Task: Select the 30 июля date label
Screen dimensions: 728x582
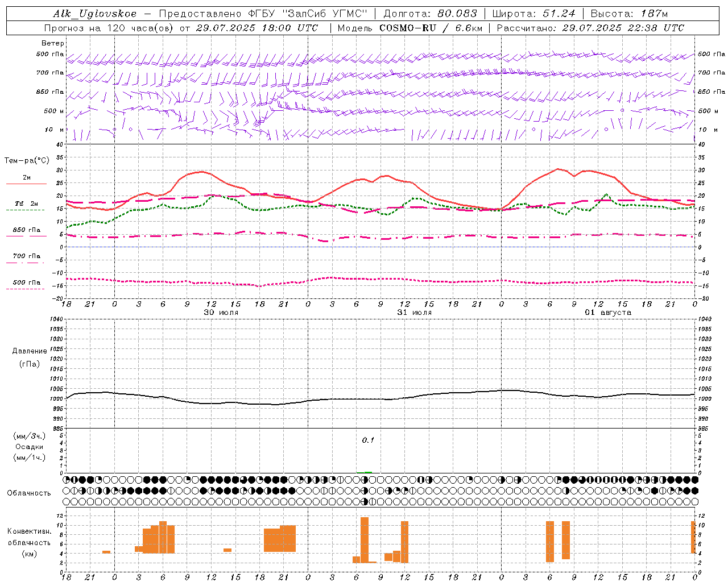Action: 221,313
